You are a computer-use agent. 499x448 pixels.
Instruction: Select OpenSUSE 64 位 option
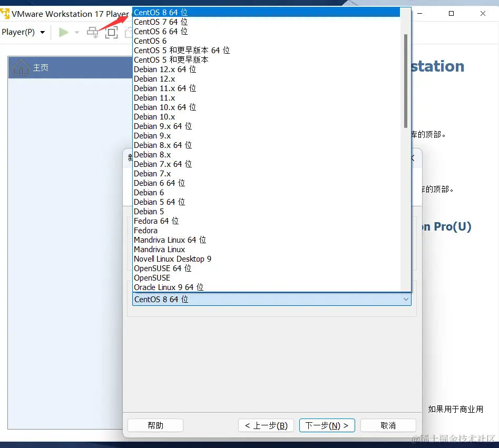pos(266,268)
